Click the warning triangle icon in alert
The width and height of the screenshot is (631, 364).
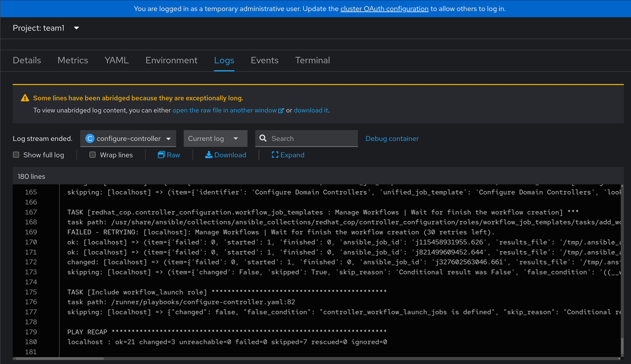[x=25, y=98]
